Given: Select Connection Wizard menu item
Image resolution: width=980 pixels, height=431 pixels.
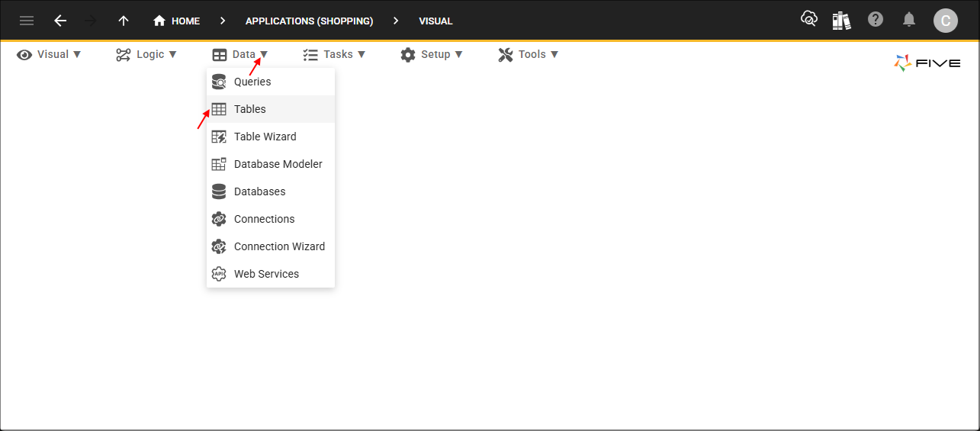Looking at the screenshot, I should pos(279,246).
